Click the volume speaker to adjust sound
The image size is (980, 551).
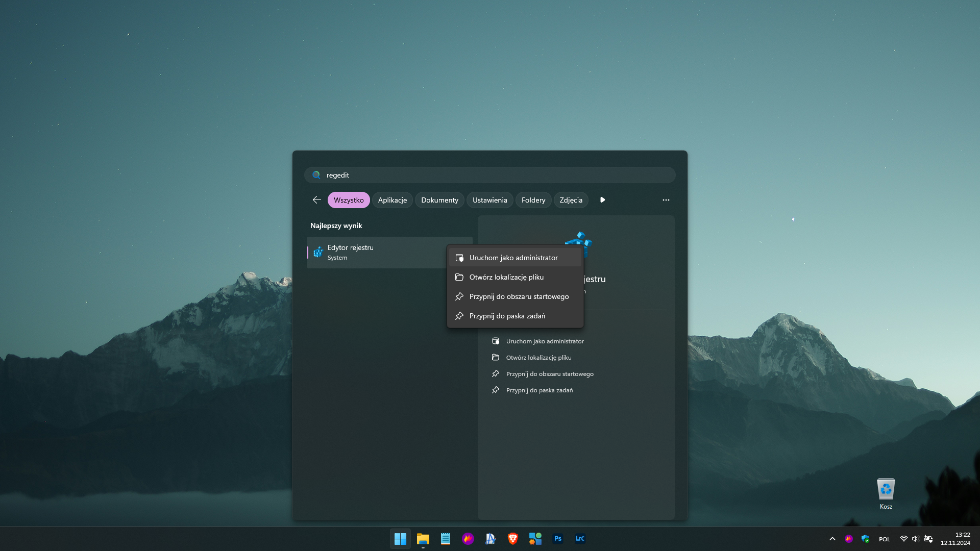(915, 539)
